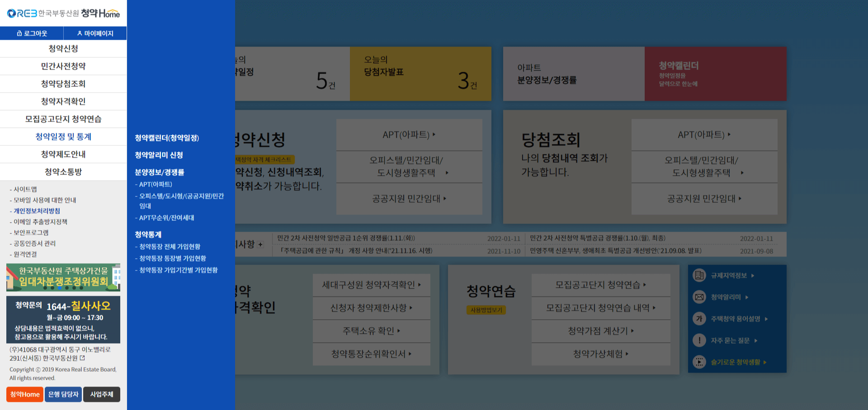Click the orange 청약Home button
868x410 pixels.
coord(25,394)
